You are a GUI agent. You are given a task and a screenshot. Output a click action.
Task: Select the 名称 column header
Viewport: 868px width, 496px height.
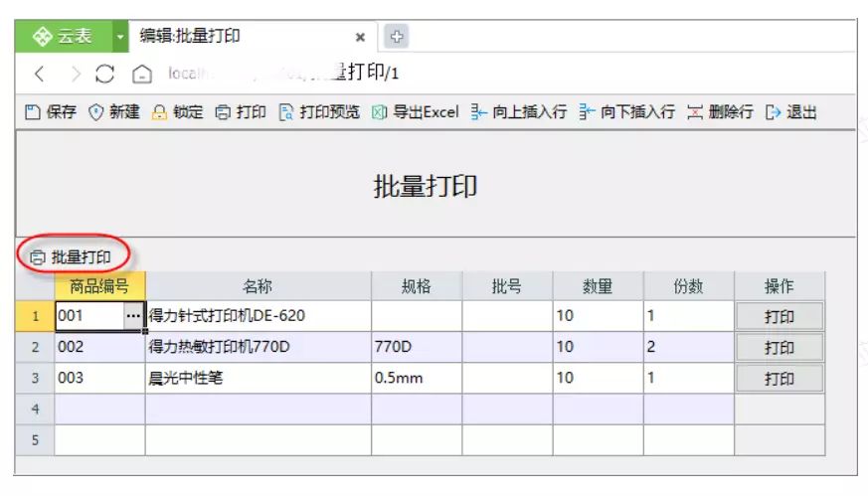(258, 286)
